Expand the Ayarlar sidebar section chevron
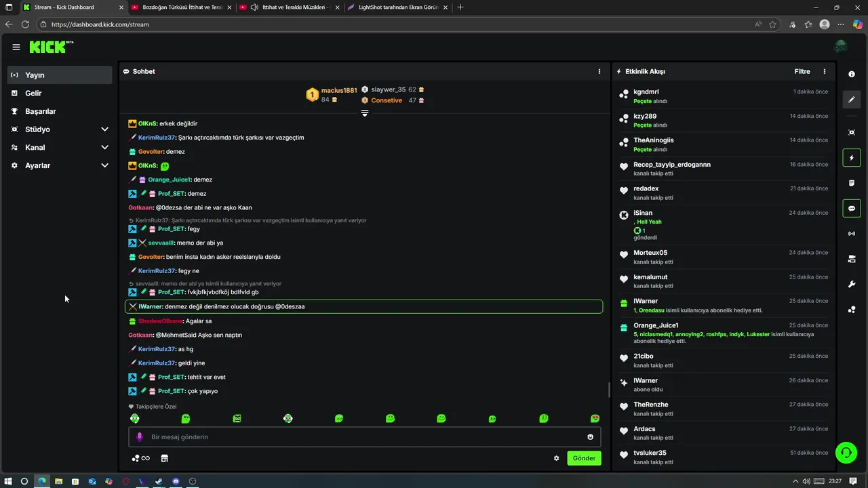Viewport: 868px width, 488px height. (104, 165)
